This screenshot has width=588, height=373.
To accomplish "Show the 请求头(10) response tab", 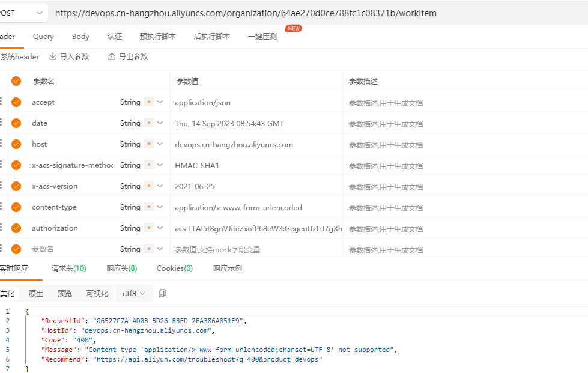I will 69,268.
